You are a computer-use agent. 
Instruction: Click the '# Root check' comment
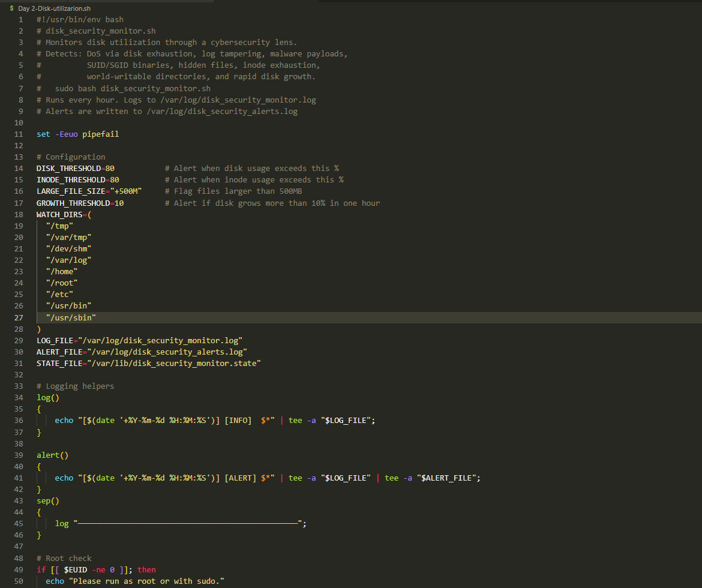coord(64,559)
